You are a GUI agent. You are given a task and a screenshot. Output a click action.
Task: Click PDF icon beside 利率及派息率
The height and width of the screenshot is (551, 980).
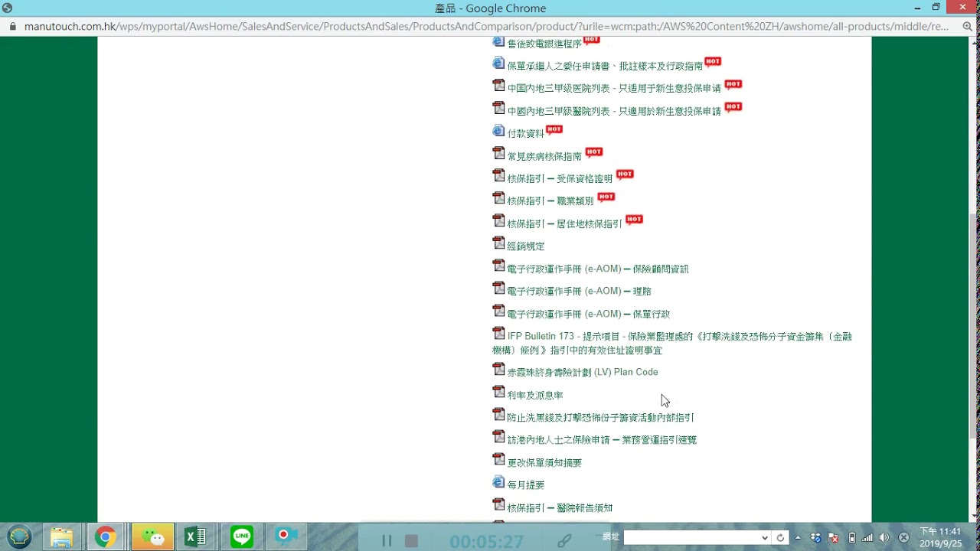tap(498, 392)
